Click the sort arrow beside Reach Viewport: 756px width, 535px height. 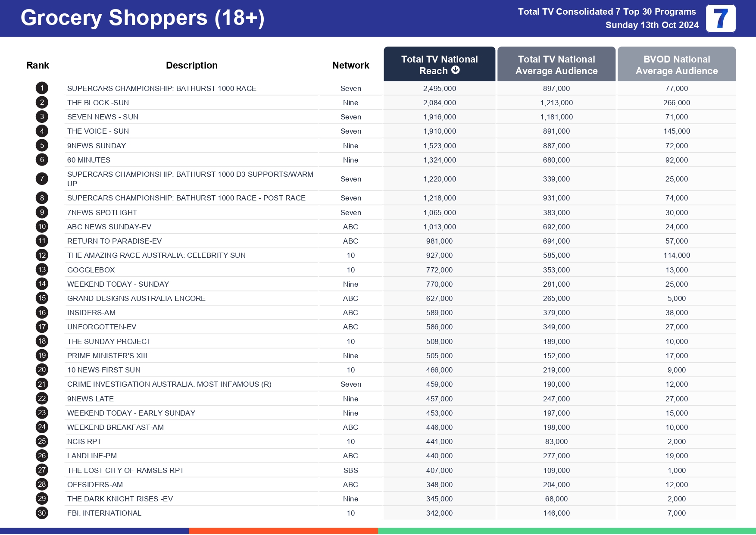455,70
